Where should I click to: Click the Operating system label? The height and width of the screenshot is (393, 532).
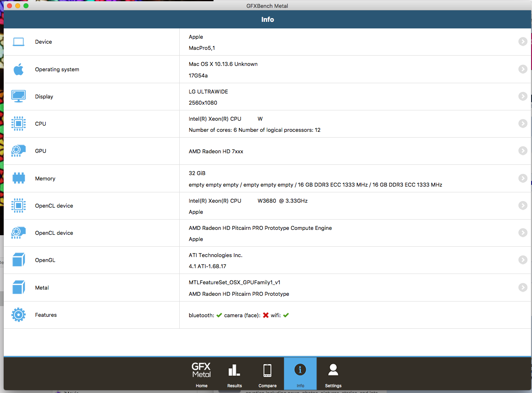57,69
